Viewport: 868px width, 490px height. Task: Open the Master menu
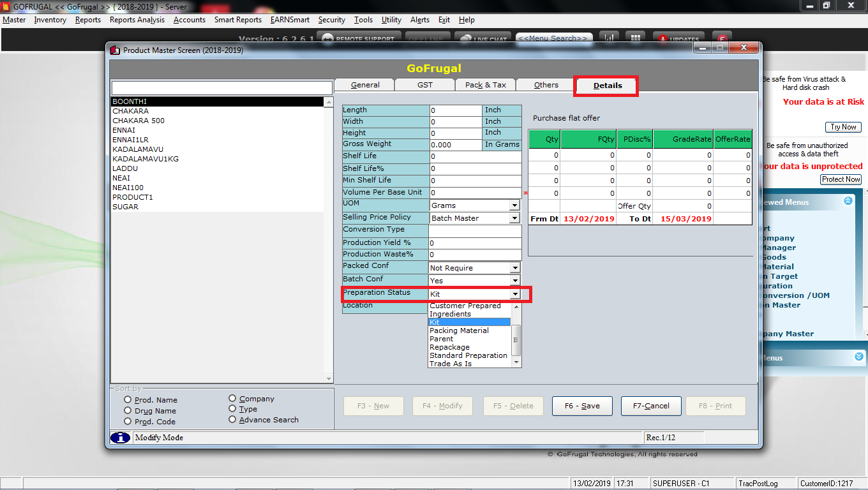[x=14, y=20]
